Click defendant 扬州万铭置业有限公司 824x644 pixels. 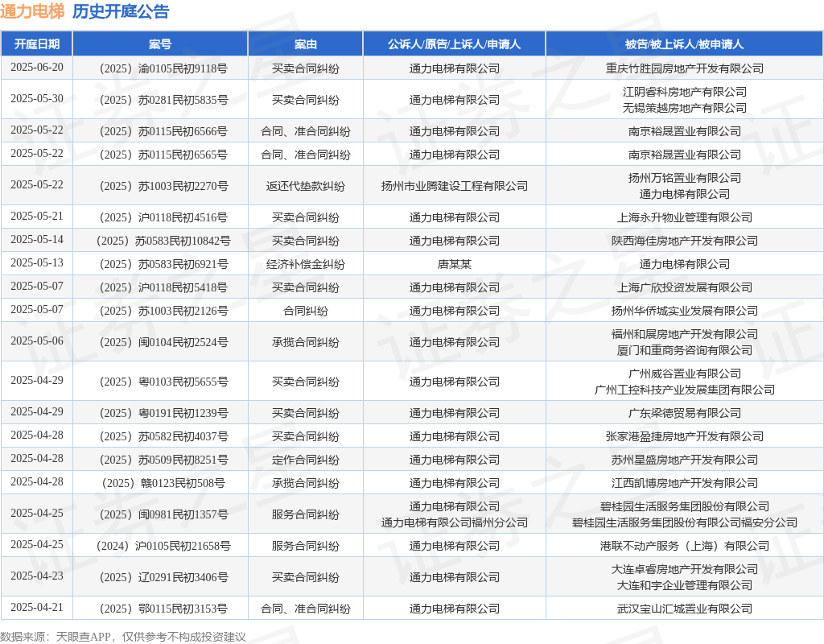[684, 178]
